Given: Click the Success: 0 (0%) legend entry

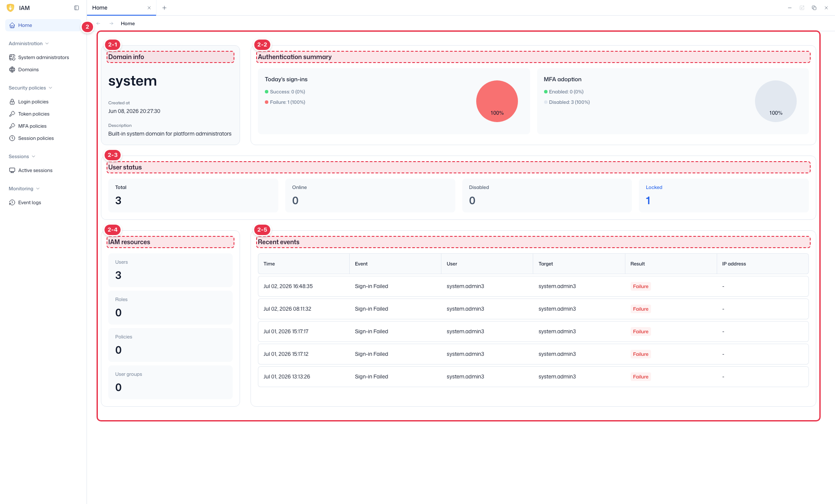Looking at the screenshot, I should 285,92.
